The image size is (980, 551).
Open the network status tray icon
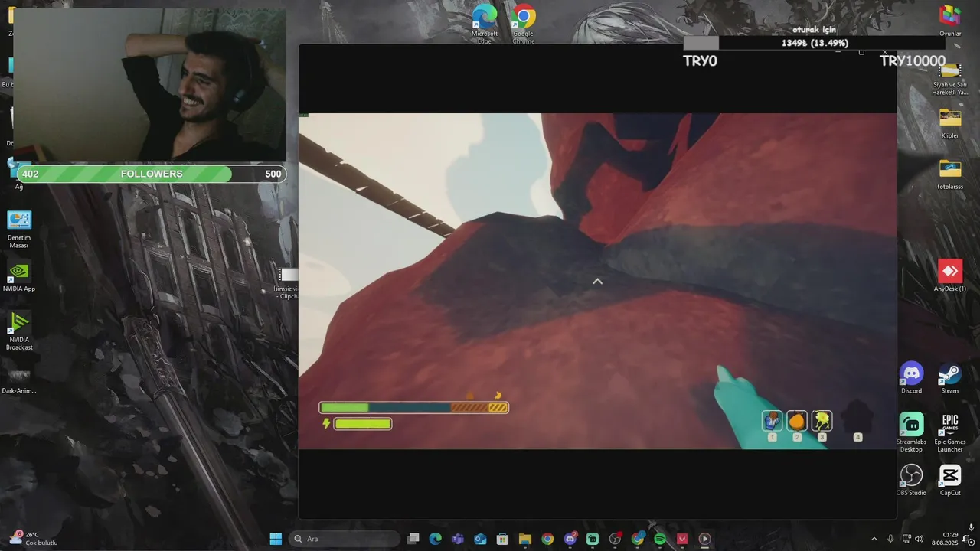906,539
